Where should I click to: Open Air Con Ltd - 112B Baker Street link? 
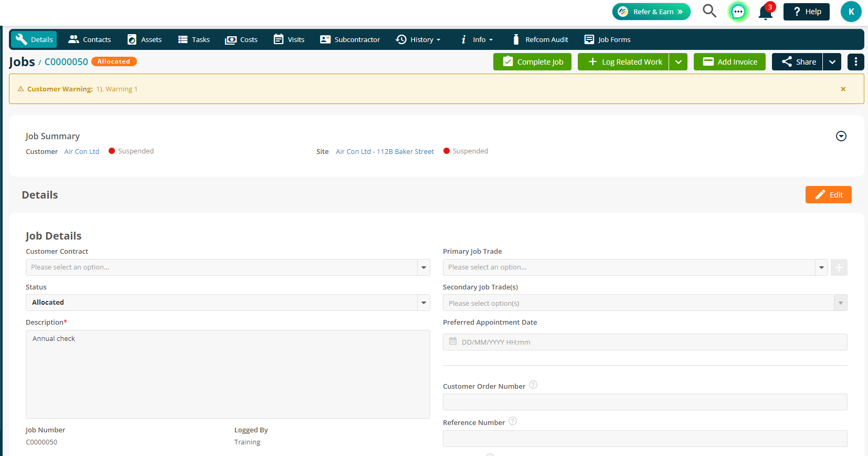tap(385, 151)
